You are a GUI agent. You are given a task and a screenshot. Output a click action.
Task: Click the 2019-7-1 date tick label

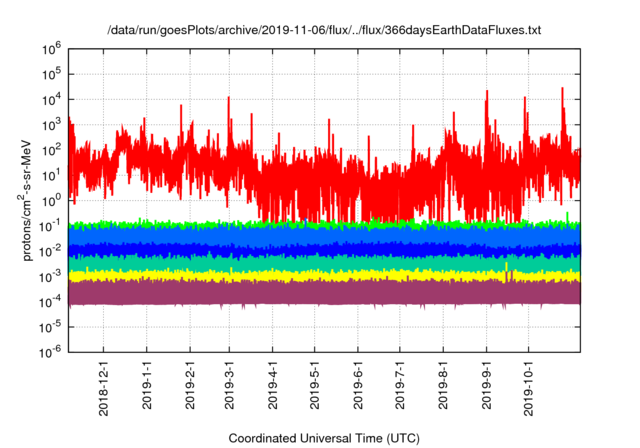pyautogui.click(x=400, y=385)
